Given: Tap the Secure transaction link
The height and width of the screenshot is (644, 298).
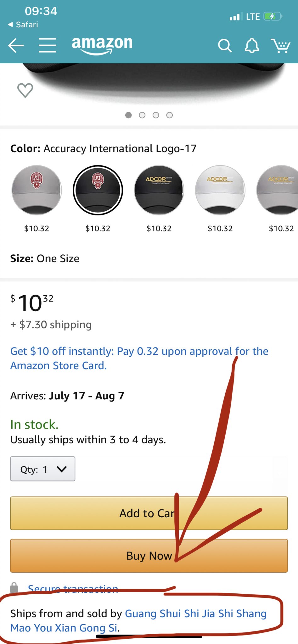Looking at the screenshot, I should click(x=73, y=588).
